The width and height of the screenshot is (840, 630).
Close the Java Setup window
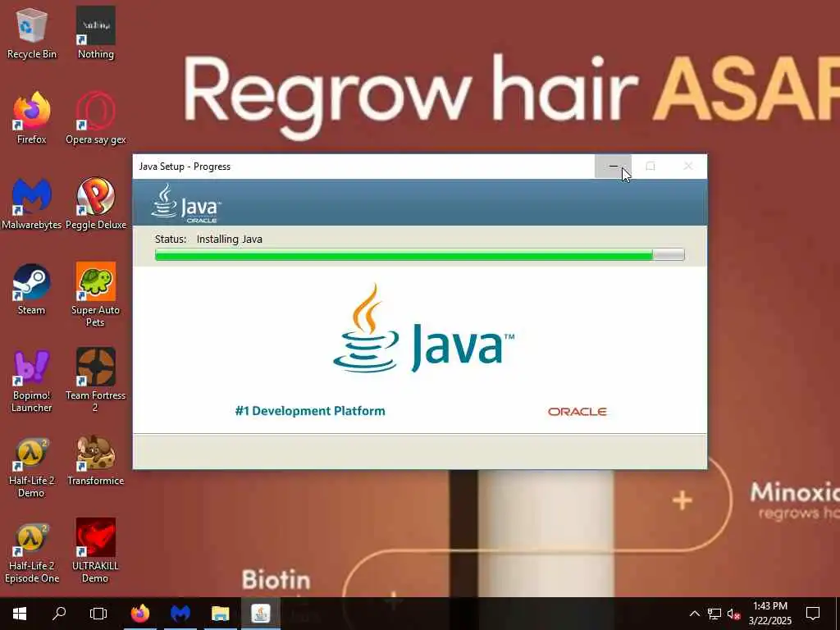688,166
